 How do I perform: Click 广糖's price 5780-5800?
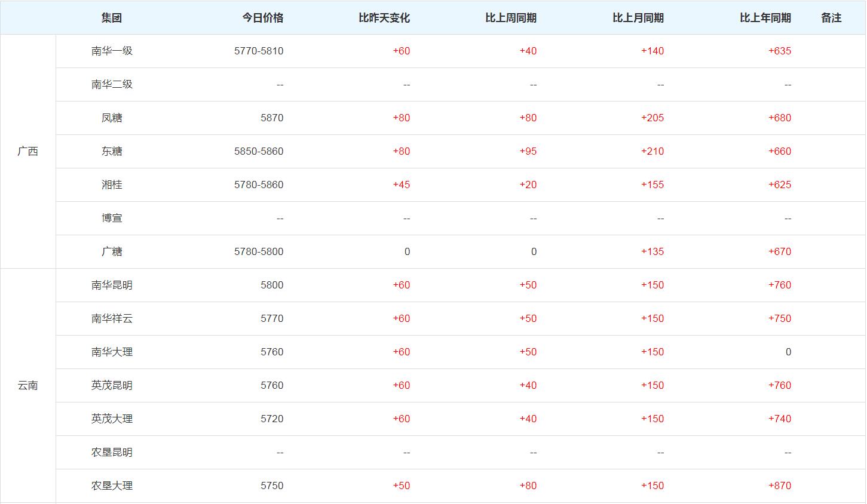coord(259,251)
